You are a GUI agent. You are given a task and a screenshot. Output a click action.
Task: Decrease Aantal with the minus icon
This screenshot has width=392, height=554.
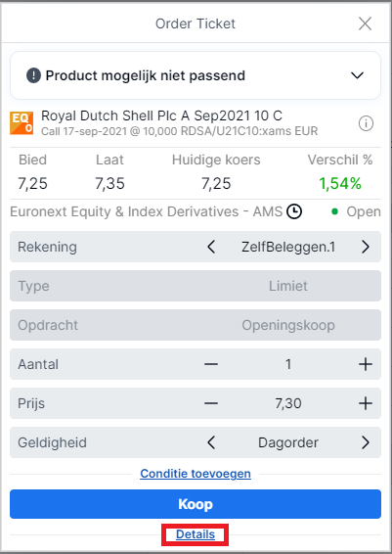click(211, 364)
